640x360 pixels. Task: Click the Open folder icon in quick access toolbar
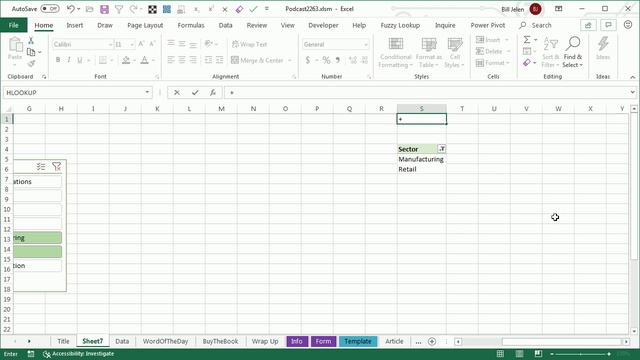pos(89,9)
